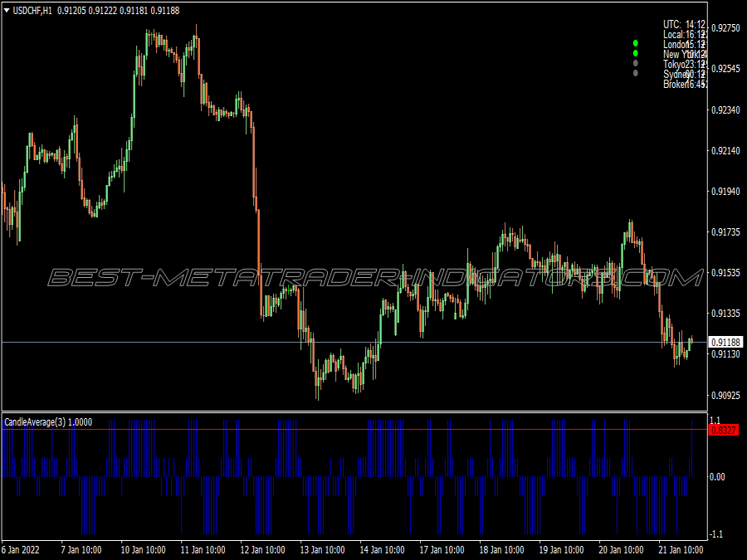Click price axis value 0.92140
The image size is (747, 560).
click(x=725, y=151)
